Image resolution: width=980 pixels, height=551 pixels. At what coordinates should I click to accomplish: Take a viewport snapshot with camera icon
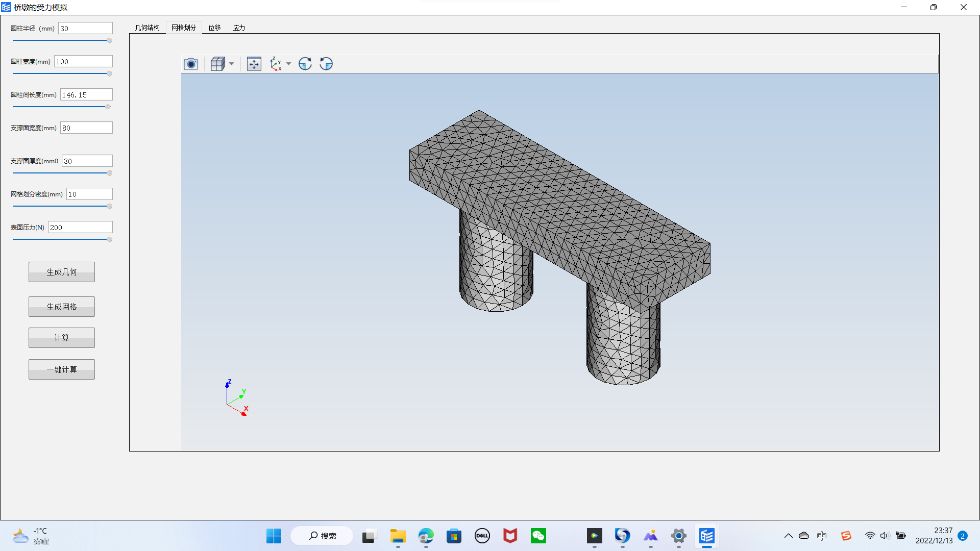tap(191, 64)
